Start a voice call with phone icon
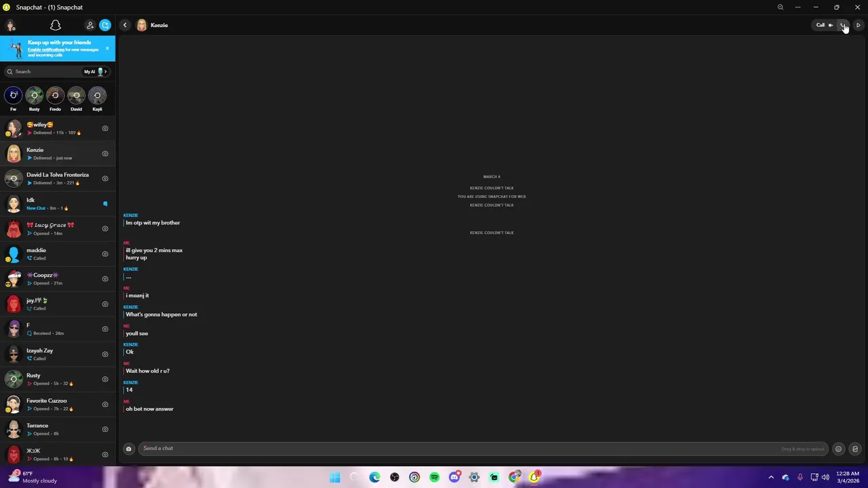 pos(844,25)
